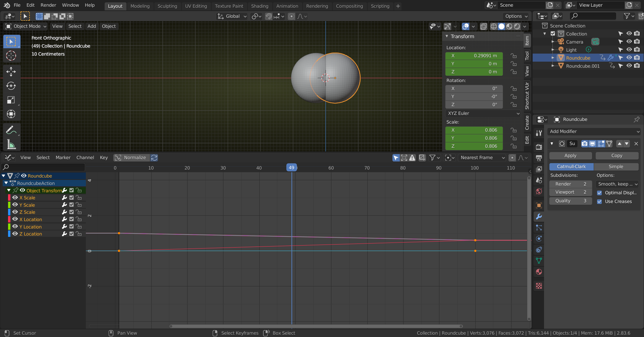Click the Viewport subdivisions value field

[570, 192]
